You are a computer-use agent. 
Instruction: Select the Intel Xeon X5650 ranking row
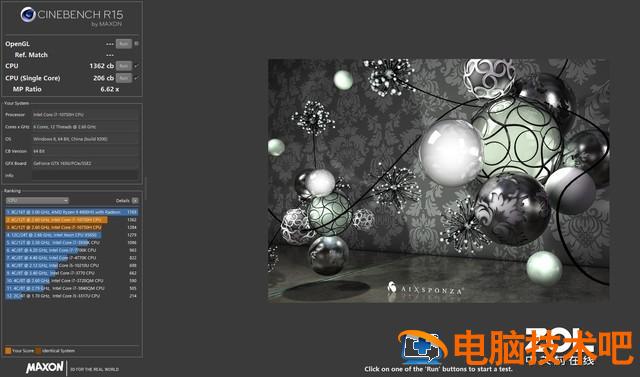point(72,235)
